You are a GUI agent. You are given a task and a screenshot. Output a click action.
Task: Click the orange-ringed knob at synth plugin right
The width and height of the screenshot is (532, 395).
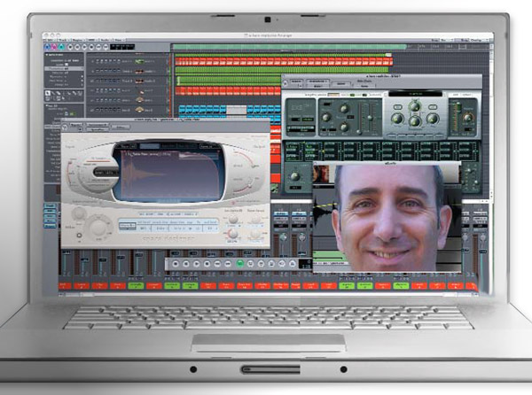(x=468, y=118)
